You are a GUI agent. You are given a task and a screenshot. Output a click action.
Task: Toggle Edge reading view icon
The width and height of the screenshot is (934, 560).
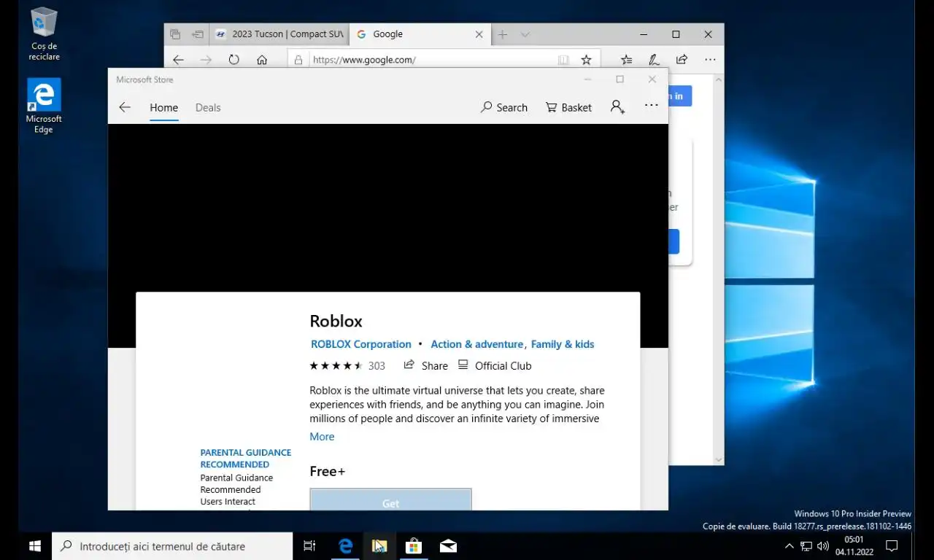(x=563, y=60)
